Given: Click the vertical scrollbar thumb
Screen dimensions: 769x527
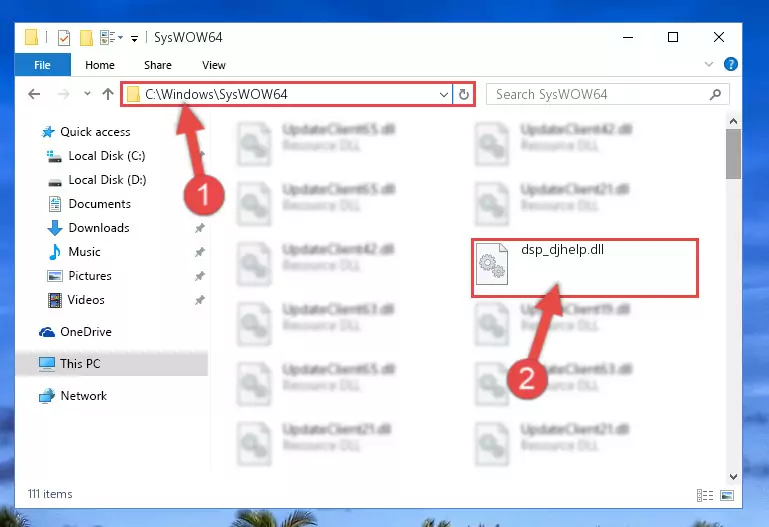Looking at the screenshot, I should pos(733,154).
